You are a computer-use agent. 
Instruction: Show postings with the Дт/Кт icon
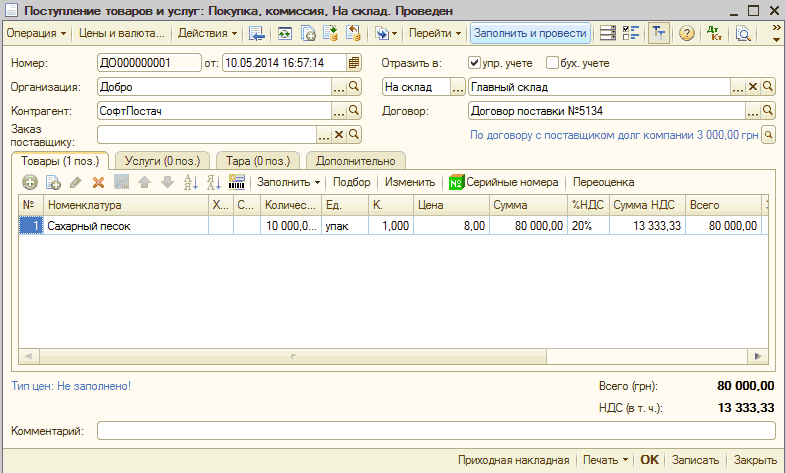714,34
